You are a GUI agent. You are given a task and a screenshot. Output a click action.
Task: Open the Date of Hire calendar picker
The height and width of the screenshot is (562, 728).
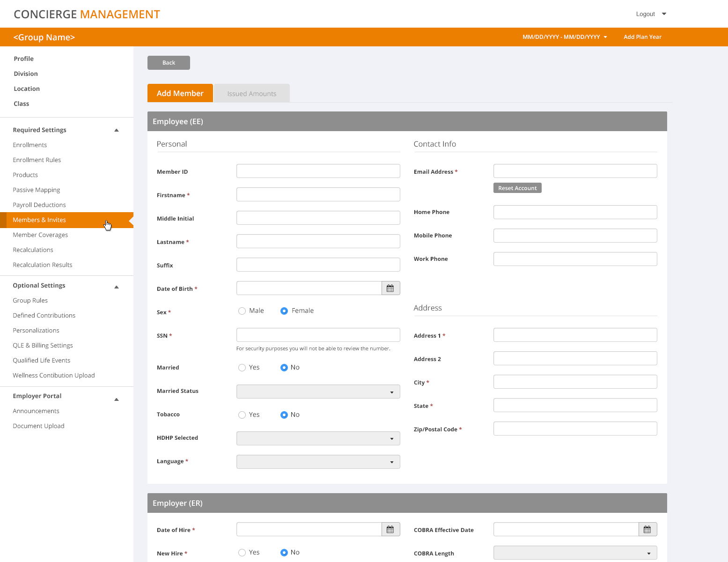click(x=390, y=529)
